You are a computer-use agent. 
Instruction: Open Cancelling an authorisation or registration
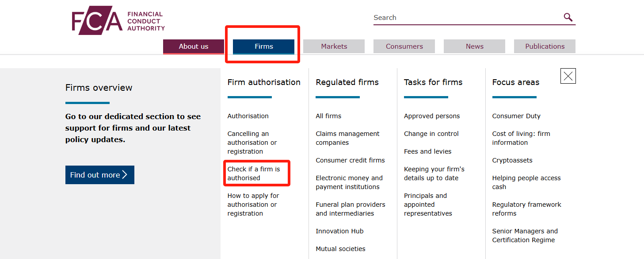coord(252,143)
